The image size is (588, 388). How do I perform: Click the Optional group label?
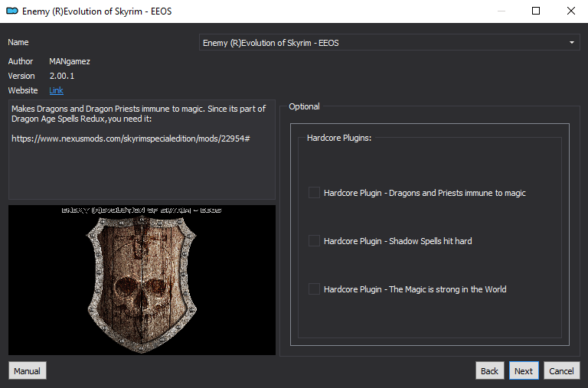click(x=304, y=106)
